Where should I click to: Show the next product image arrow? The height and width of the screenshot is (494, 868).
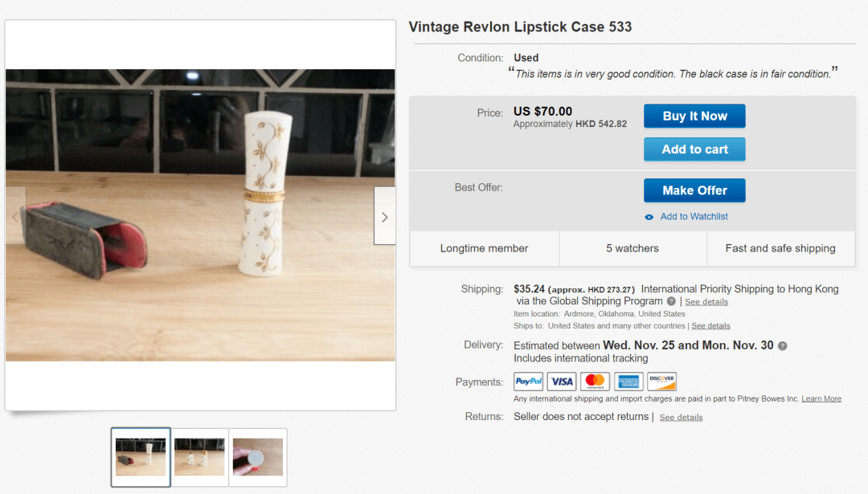384,216
